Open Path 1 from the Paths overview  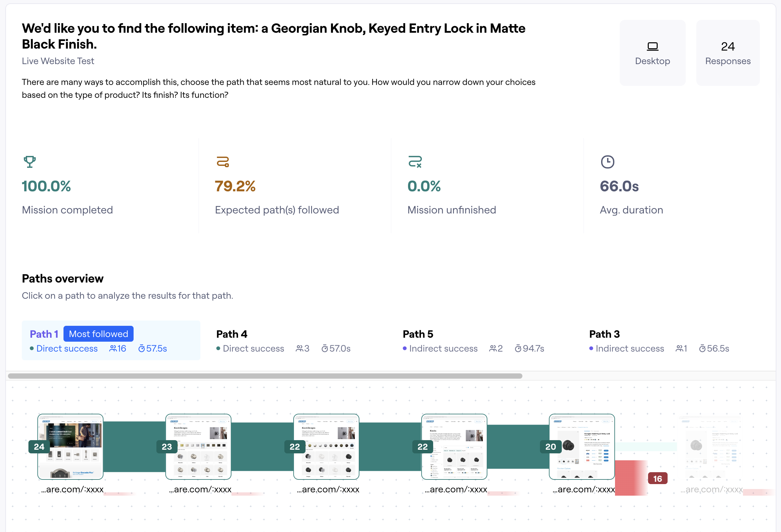(x=44, y=333)
